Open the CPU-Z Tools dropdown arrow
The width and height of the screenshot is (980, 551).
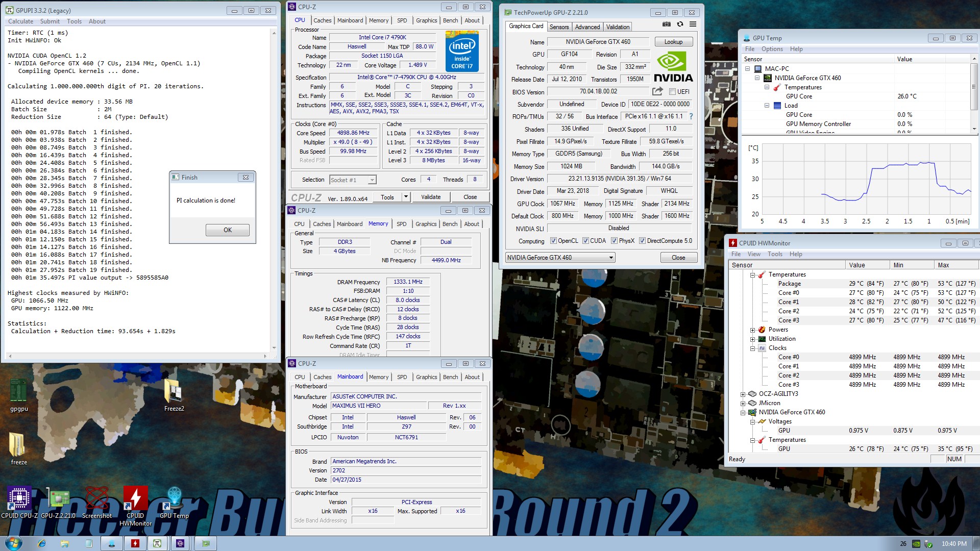pyautogui.click(x=406, y=197)
